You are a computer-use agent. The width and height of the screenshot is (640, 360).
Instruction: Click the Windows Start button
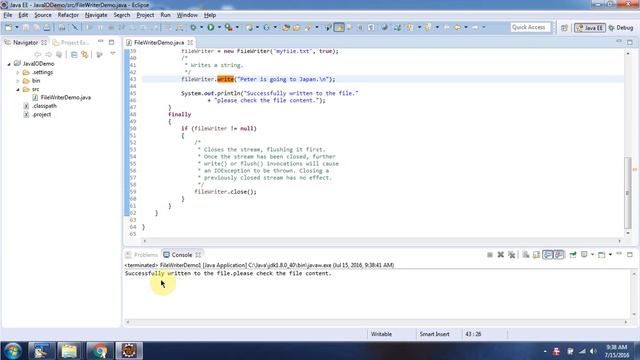[x=13, y=351]
